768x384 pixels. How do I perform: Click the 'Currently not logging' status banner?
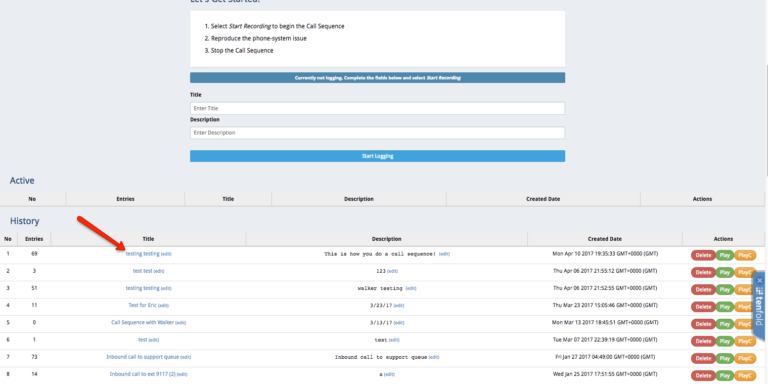click(x=377, y=78)
